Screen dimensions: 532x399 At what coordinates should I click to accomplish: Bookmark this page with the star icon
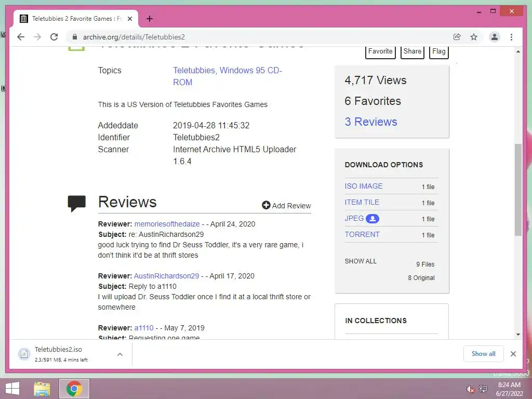(474, 37)
